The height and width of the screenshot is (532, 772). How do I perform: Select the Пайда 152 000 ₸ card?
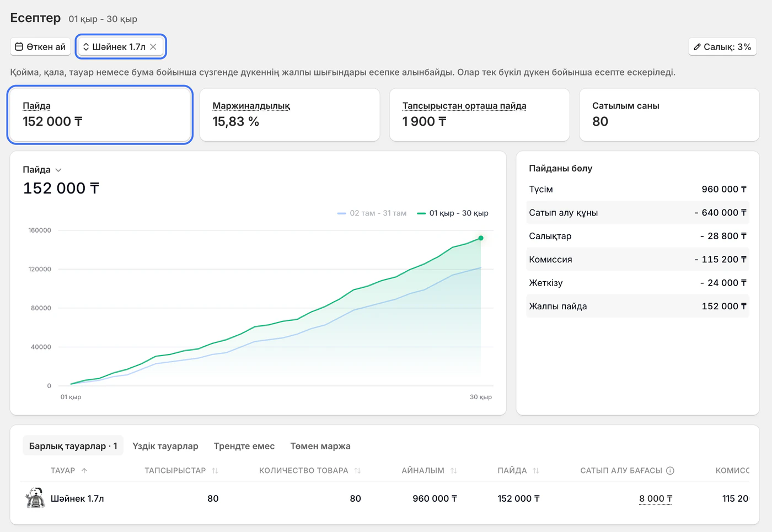click(100, 115)
